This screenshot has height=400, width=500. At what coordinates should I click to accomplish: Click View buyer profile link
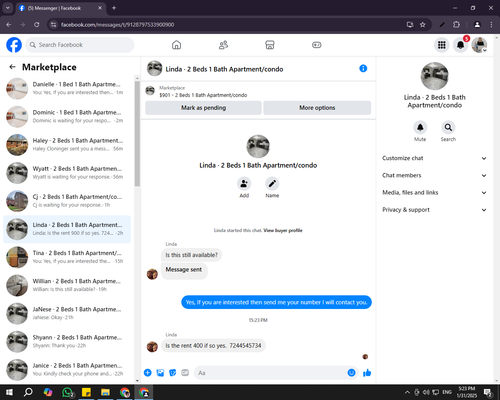click(283, 230)
